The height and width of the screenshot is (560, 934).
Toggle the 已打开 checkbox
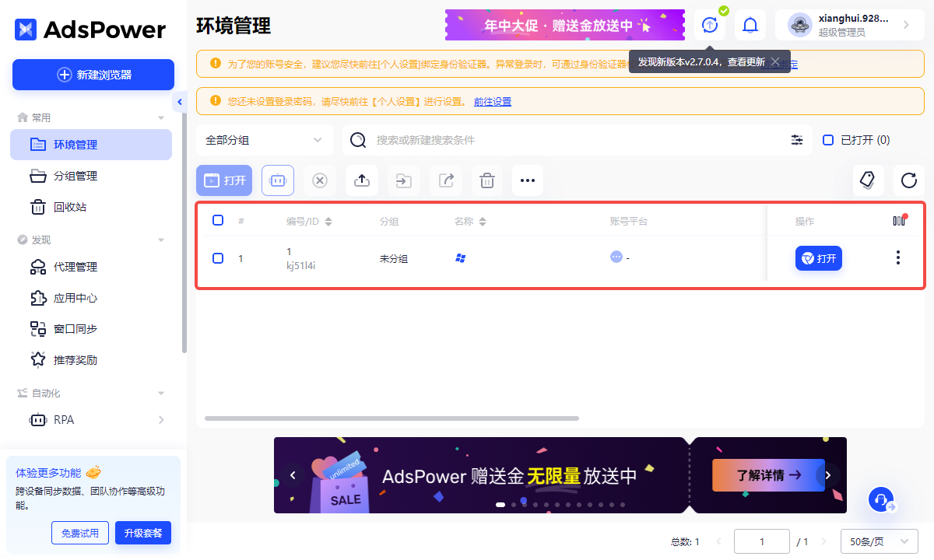tap(828, 140)
